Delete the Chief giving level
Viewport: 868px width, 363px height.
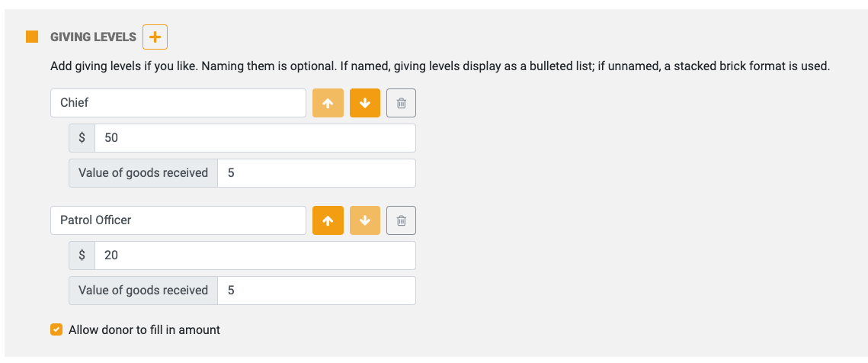402,103
